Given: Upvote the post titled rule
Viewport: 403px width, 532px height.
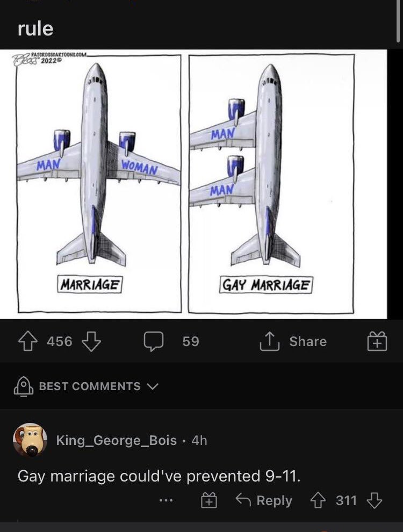Looking at the screenshot, I should (x=27, y=341).
